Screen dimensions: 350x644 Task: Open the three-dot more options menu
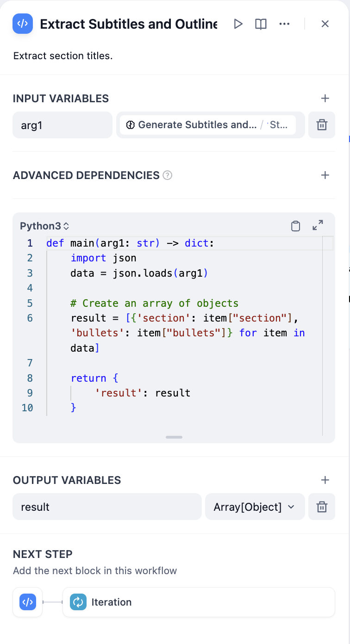coord(284,24)
